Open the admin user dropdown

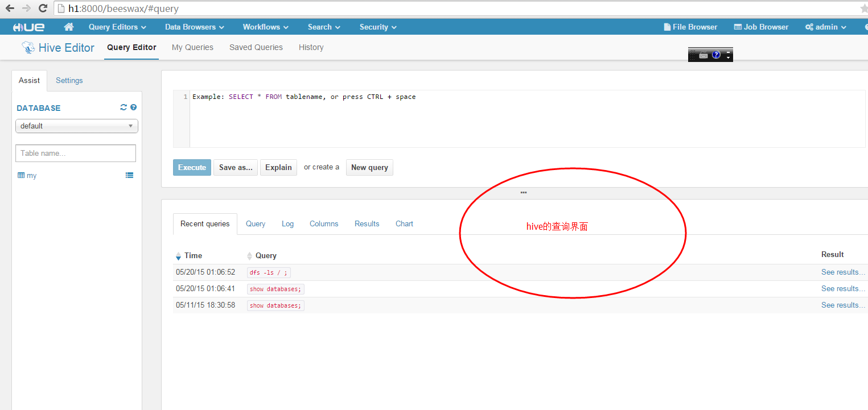click(826, 27)
